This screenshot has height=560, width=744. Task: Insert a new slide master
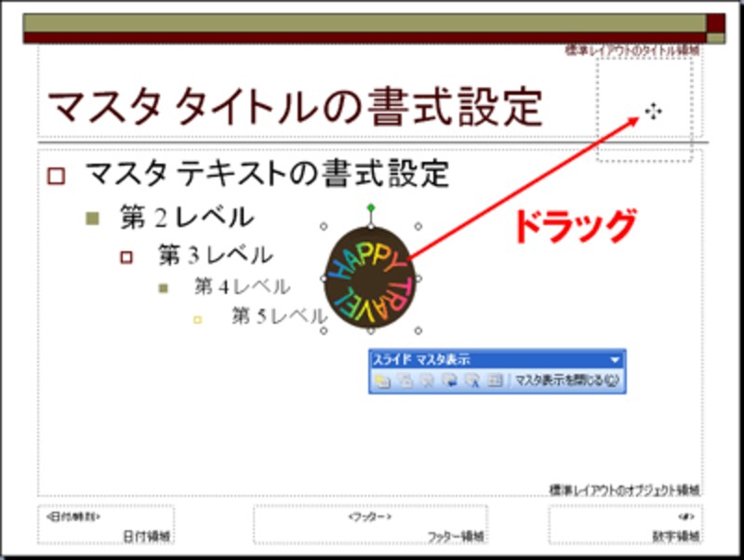tap(382, 380)
